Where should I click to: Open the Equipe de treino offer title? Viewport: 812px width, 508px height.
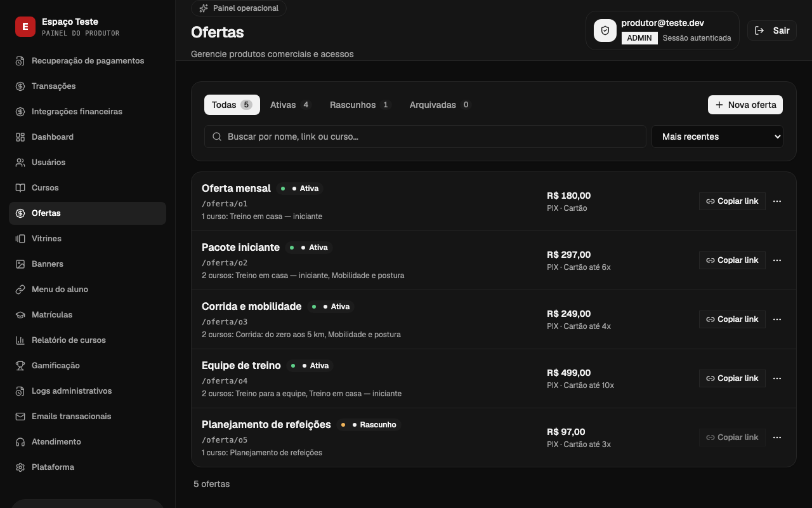point(241,366)
